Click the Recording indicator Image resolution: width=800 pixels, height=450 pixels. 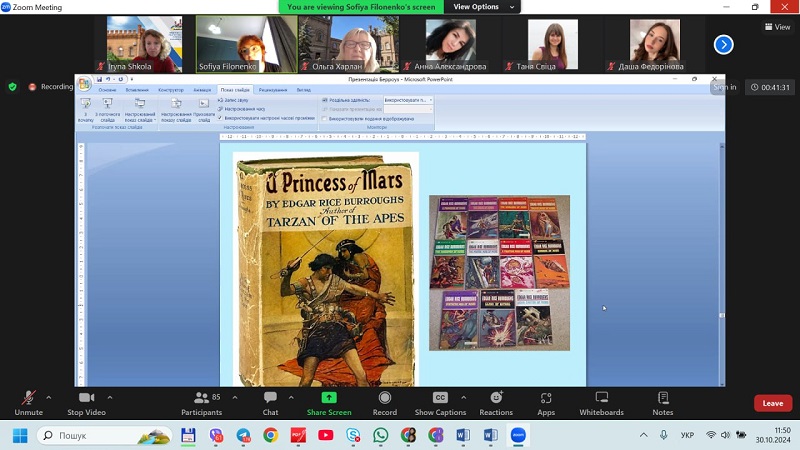51,87
